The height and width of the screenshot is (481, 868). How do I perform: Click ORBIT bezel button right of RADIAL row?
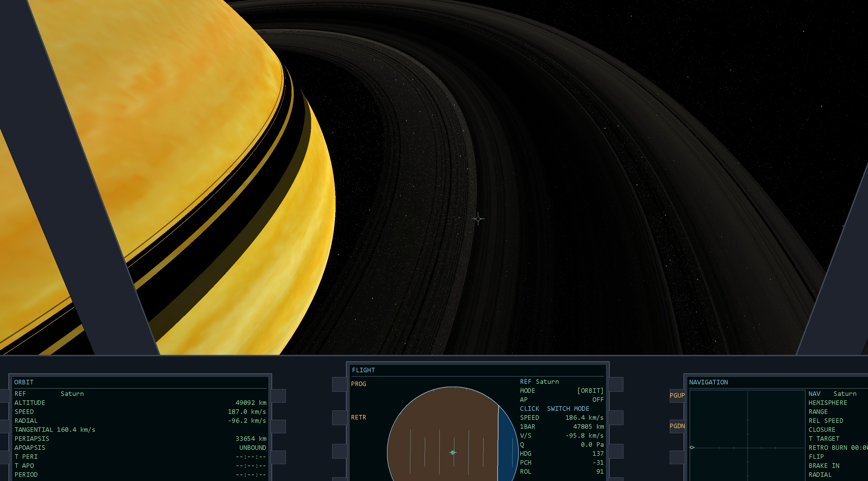tap(278, 426)
